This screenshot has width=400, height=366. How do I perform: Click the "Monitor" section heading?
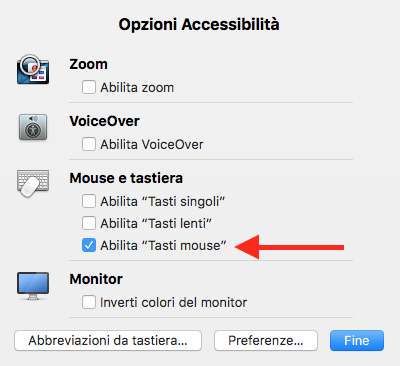pos(96,279)
